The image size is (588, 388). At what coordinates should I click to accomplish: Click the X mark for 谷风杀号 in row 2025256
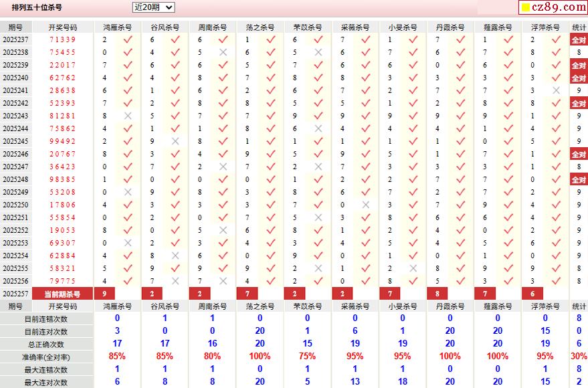[175, 281]
